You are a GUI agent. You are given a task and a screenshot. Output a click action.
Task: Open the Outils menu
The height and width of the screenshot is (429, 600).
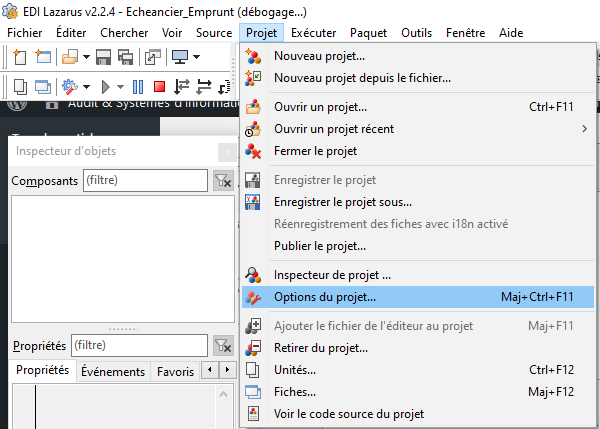click(x=416, y=33)
